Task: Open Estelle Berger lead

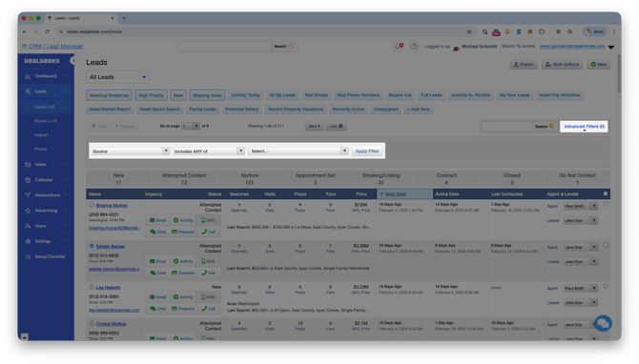Action: point(111,247)
